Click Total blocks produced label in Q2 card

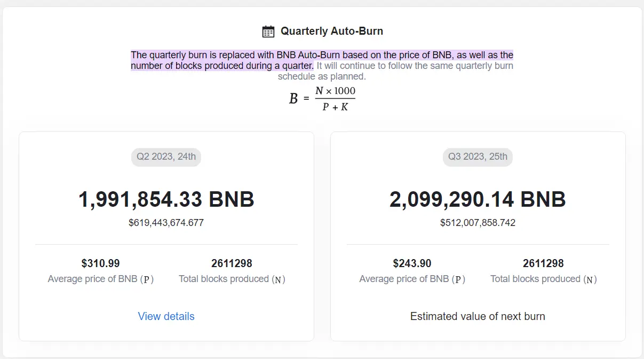232,279
